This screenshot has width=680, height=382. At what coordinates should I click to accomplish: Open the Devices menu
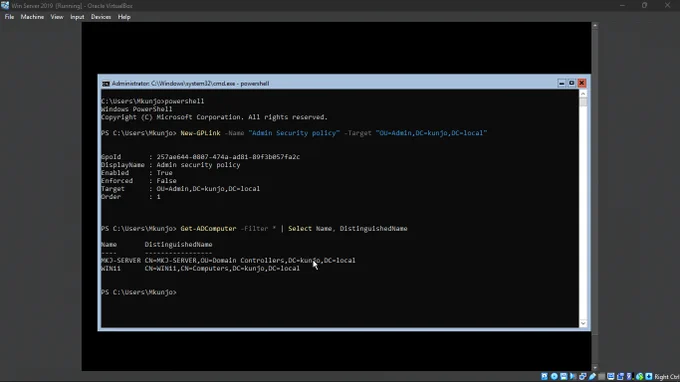(101, 17)
